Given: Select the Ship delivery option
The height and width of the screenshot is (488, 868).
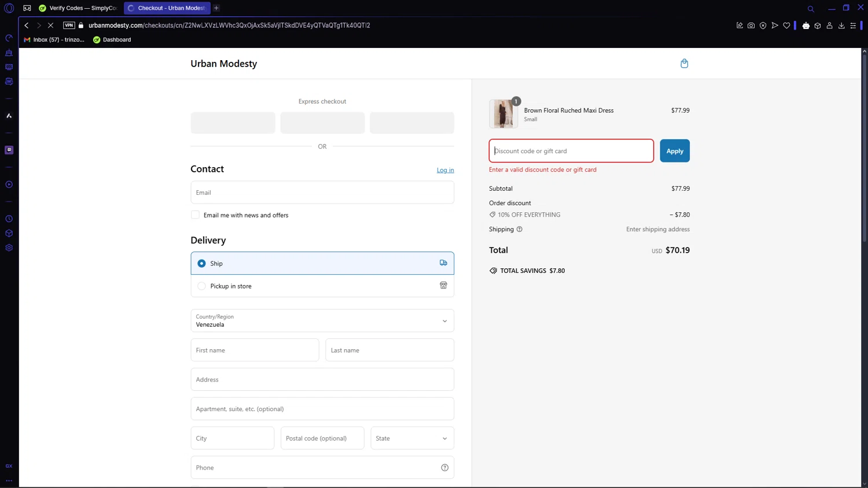Looking at the screenshot, I should (322, 263).
